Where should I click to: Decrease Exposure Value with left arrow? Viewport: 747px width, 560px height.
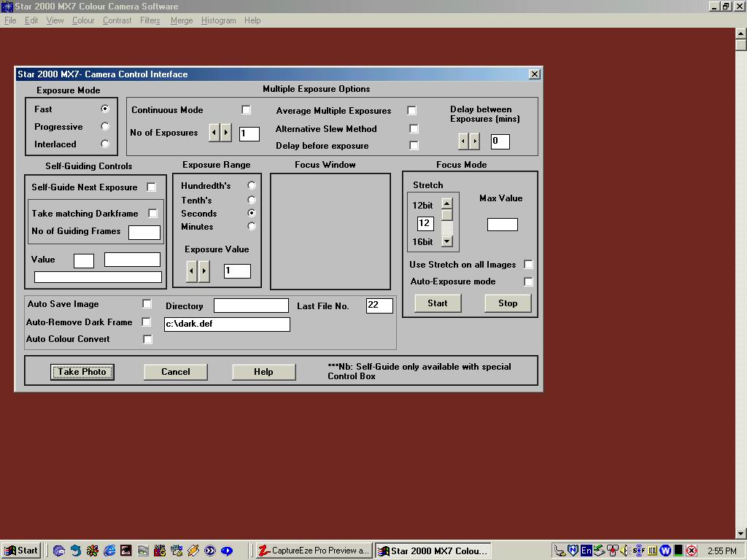click(x=192, y=271)
